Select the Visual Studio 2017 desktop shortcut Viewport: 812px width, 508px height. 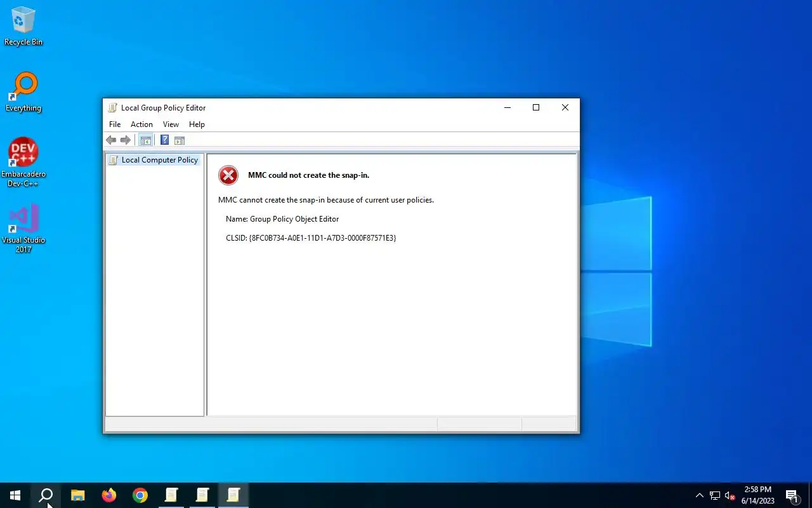(23, 229)
